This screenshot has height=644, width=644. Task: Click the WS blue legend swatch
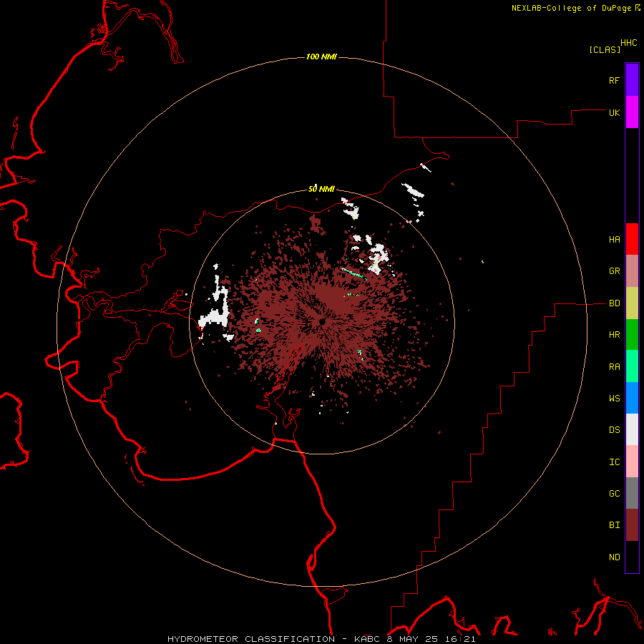point(632,398)
